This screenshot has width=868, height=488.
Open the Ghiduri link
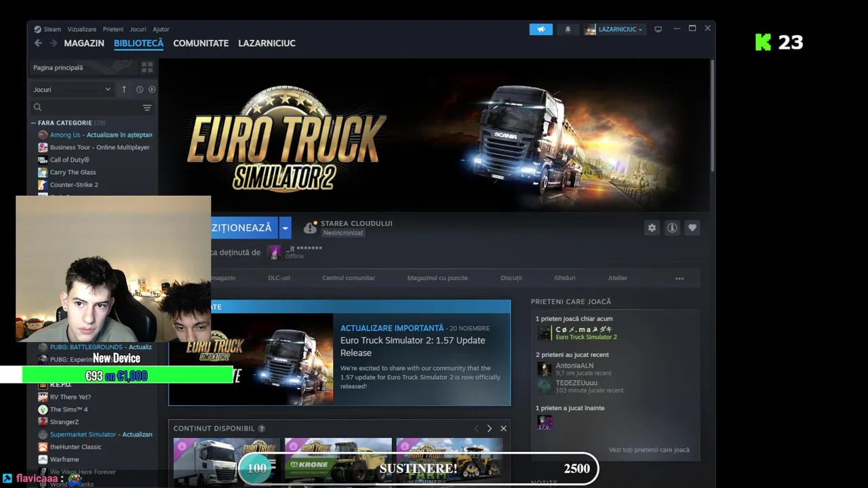click(x=565, y=278)
